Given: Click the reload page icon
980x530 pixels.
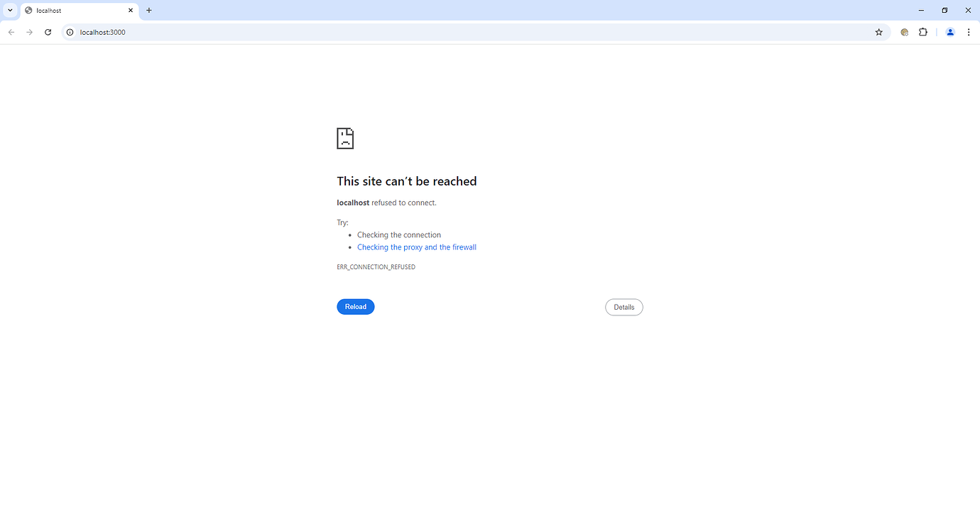Looking at the screenshot, I should pos(48,32).
